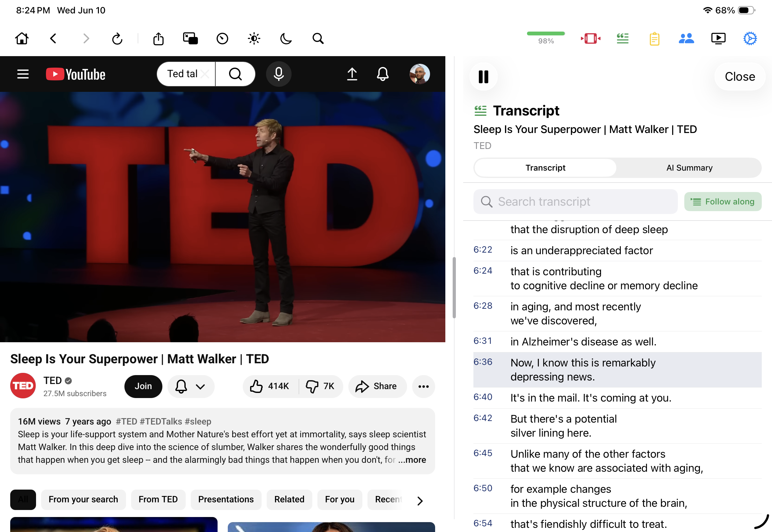Open the three-dot more actions menu
Screen dimensions: 772x532
pyautogui.click(x=423, y=386)
